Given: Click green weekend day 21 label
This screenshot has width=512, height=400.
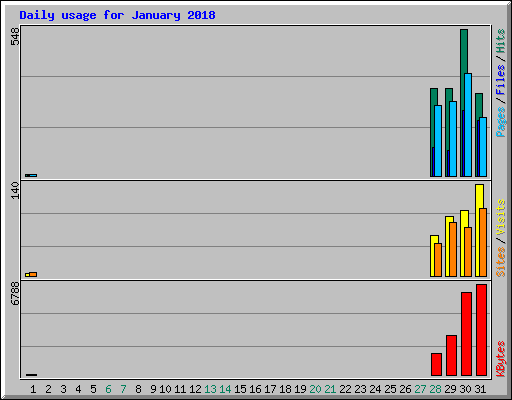Looking at the screenshot, I should [x=330, y=389].
